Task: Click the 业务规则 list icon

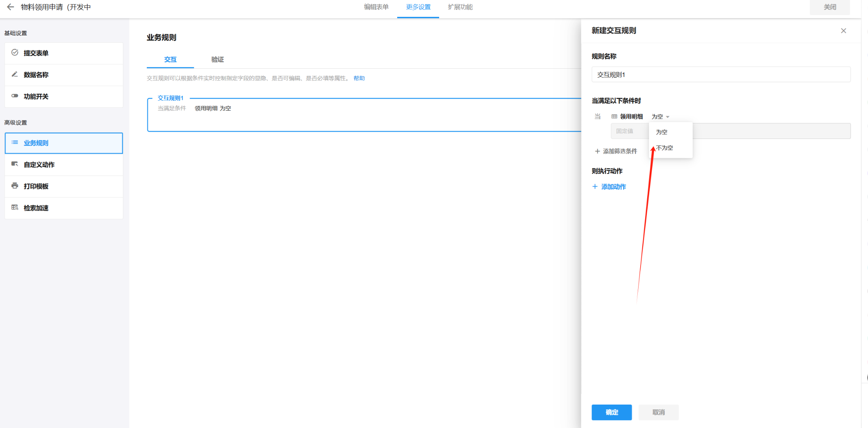Action: (15, 143)
